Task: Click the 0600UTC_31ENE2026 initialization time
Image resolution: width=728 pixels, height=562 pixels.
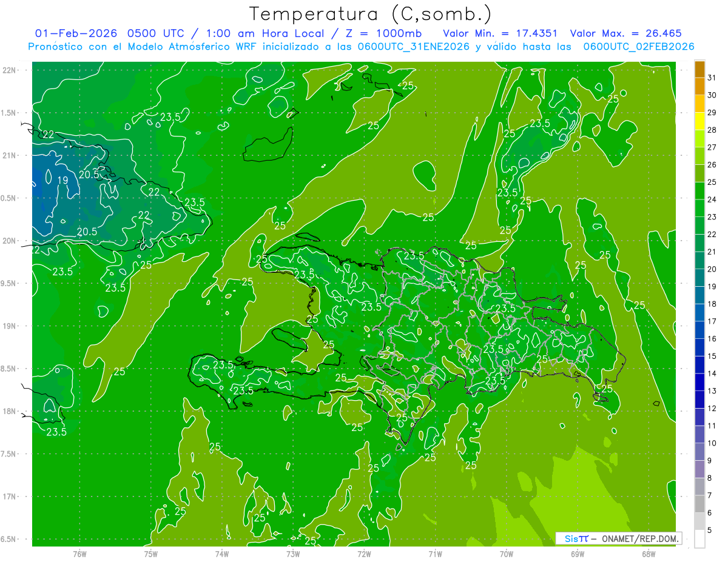Action: (x=413, y=47)
